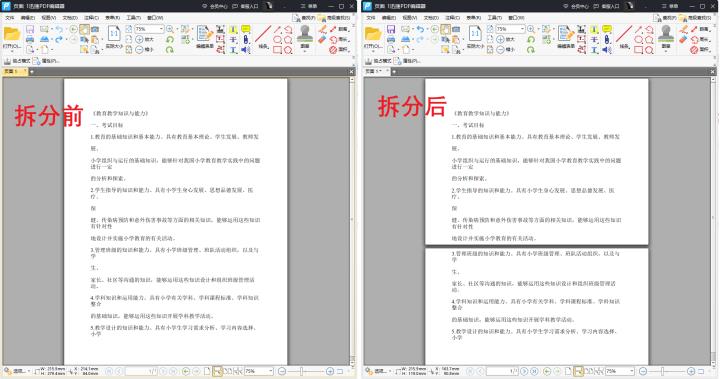Open 工具(T) menu in left window
The image size is (720, 379).
[133, 17]
